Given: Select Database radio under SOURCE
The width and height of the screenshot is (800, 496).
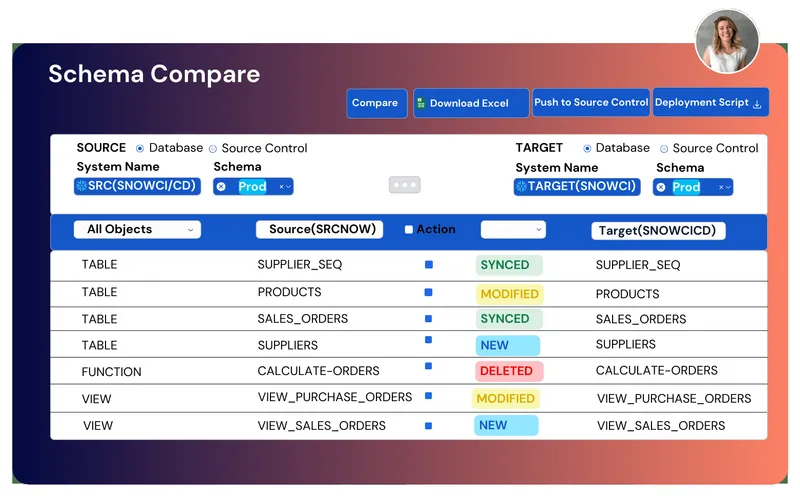Looking at the screenshot, I should pos(140,148).
